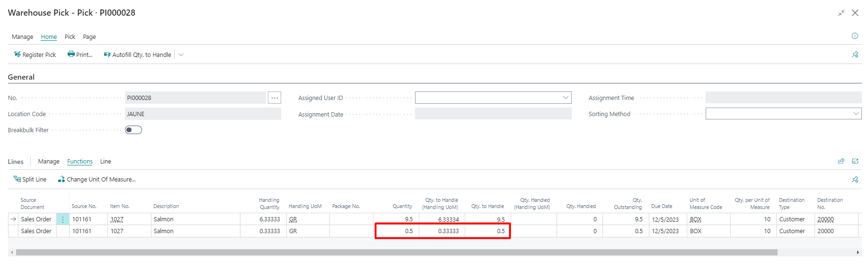Click the Item No. 1027 link in first row
This screenshot has height=272, width=868.
117,219
